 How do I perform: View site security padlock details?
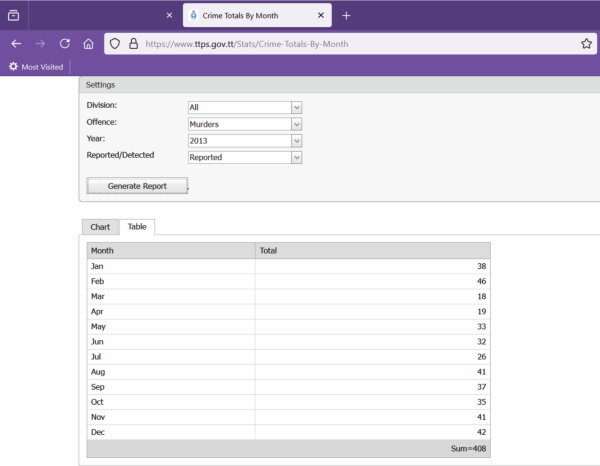pyautogui.click(x=133, y=44)
